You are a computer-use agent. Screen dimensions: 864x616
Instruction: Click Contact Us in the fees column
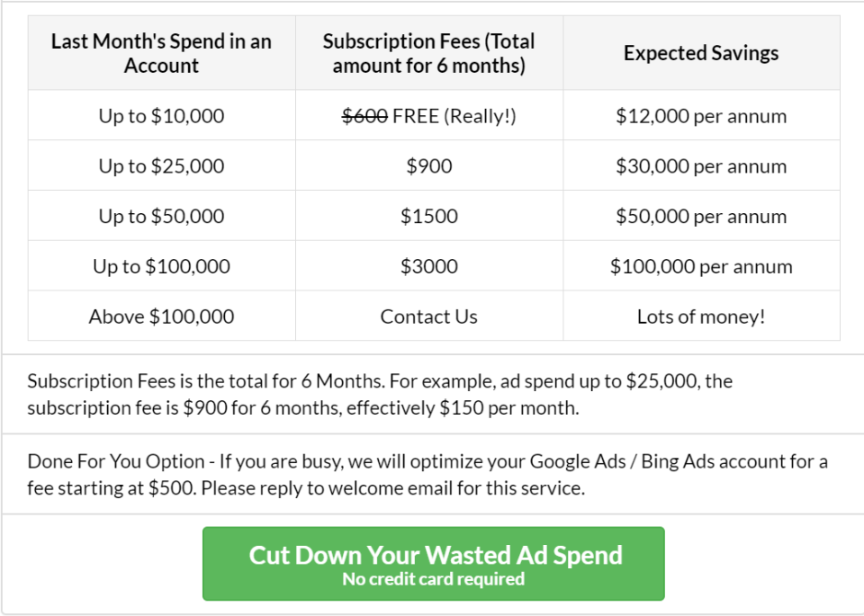coord(428,317)
